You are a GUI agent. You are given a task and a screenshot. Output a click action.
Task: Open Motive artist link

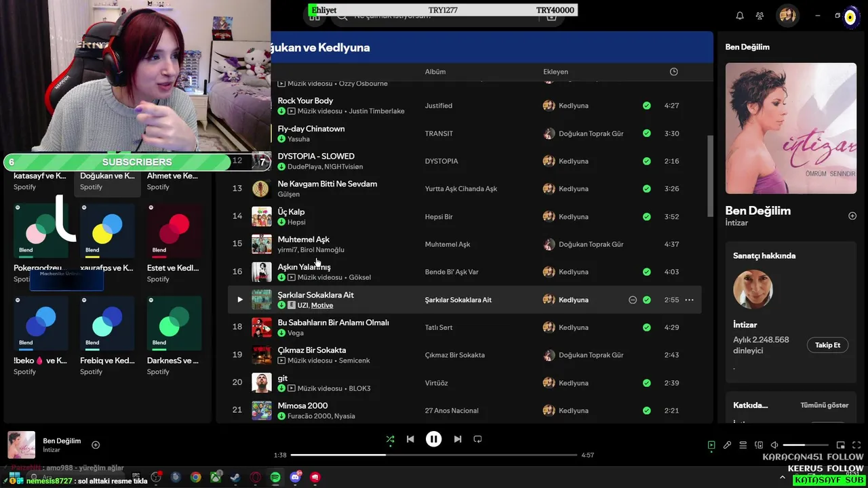(322, 306)
